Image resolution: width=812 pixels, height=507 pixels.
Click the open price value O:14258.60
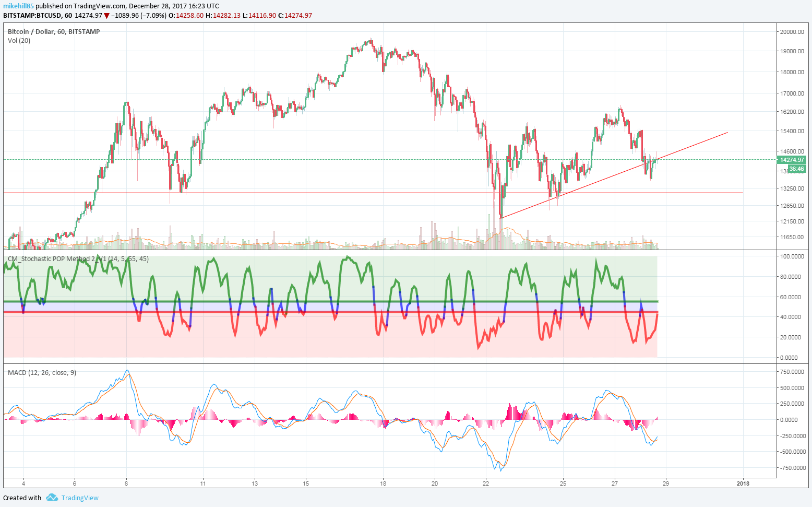coord(185,16)
